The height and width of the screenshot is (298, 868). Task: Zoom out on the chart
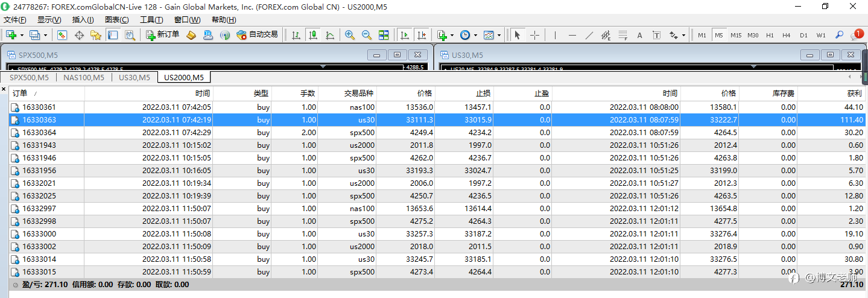pos(367,35)
